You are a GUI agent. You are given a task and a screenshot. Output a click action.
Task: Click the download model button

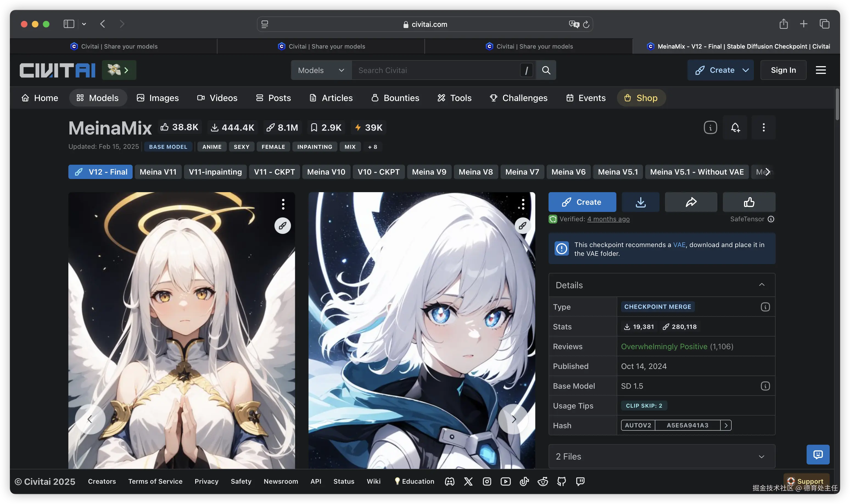[641, 202]
